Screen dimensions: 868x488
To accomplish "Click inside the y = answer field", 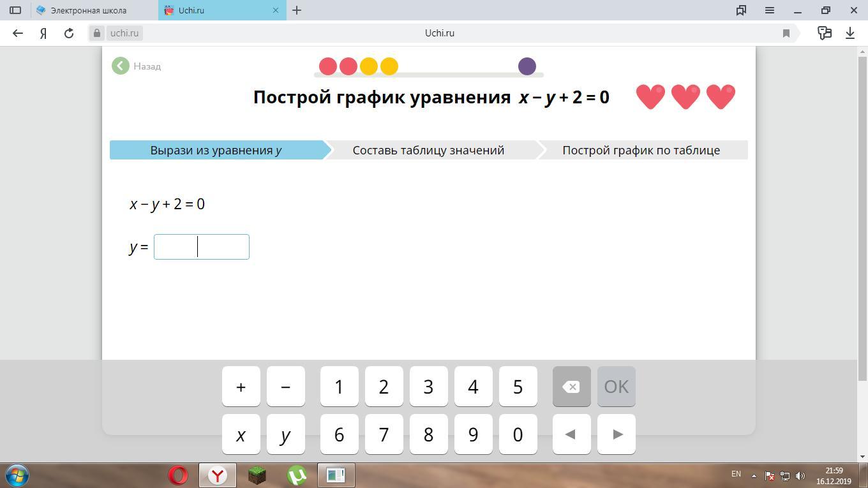I will click(201, 247).
